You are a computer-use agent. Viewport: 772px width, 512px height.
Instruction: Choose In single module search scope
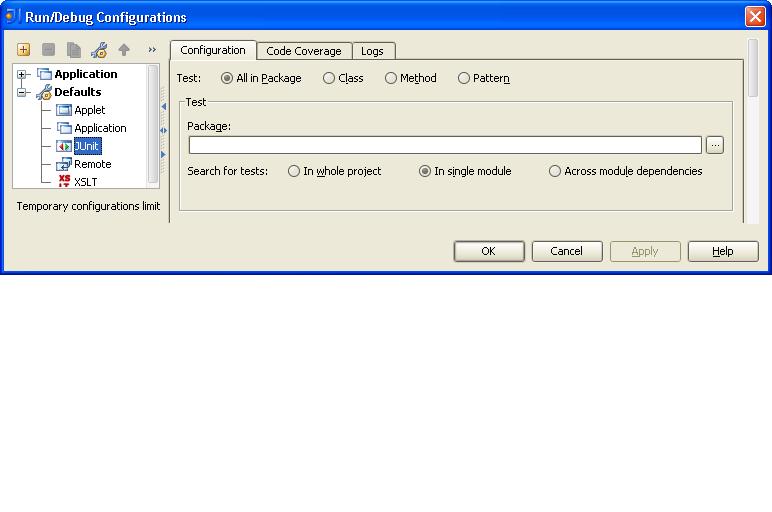424,171
